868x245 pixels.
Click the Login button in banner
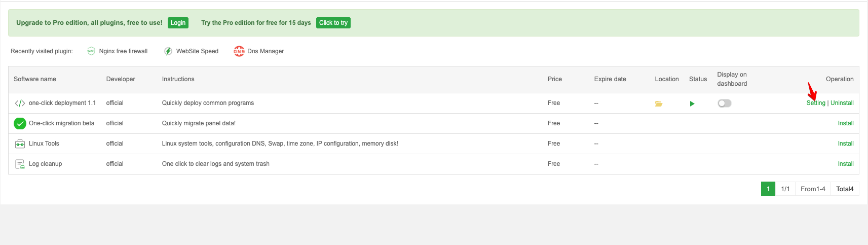coord(178,23)
